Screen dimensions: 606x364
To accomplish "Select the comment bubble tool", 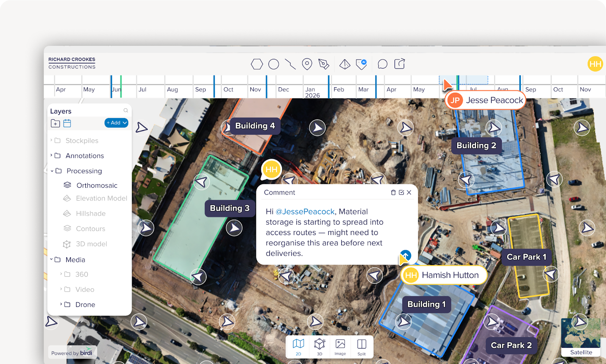I will coord(383,64).
